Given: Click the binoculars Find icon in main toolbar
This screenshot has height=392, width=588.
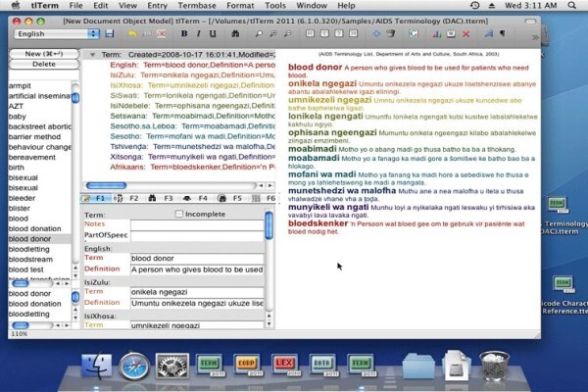Looking at the screenshot, I should 235,33.
